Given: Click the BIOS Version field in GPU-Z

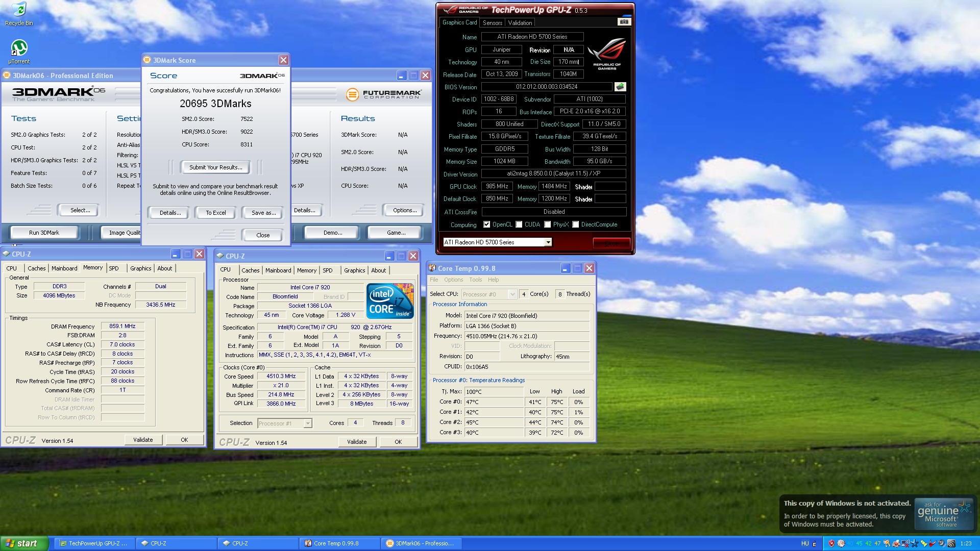Looking at the screenshot, I should click(x=547, y=87).
